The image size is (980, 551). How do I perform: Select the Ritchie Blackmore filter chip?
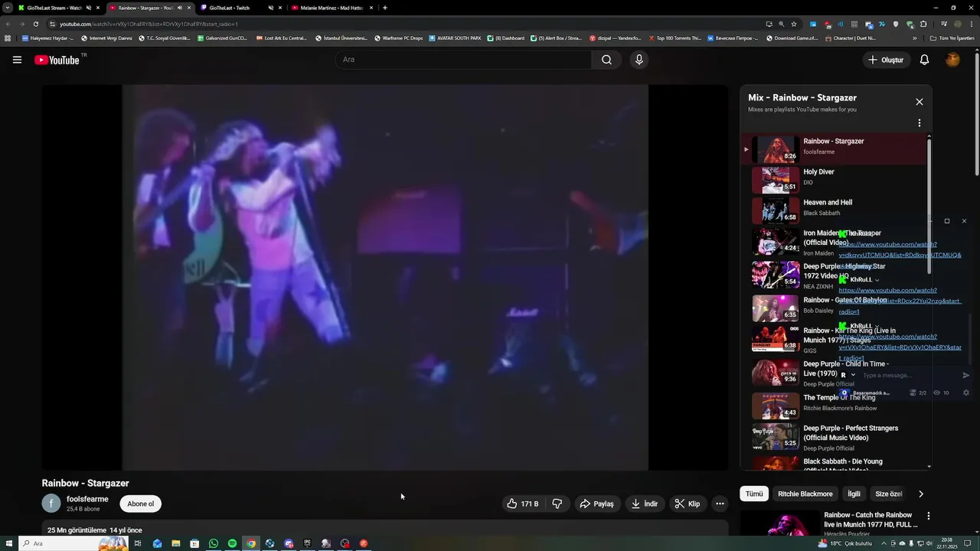click(x=805, y=494)
